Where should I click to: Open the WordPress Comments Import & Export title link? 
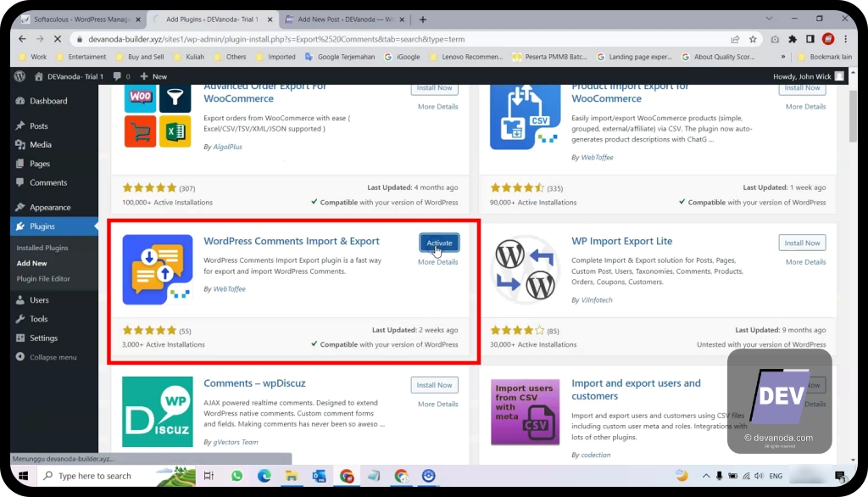[x=292, y=241]
